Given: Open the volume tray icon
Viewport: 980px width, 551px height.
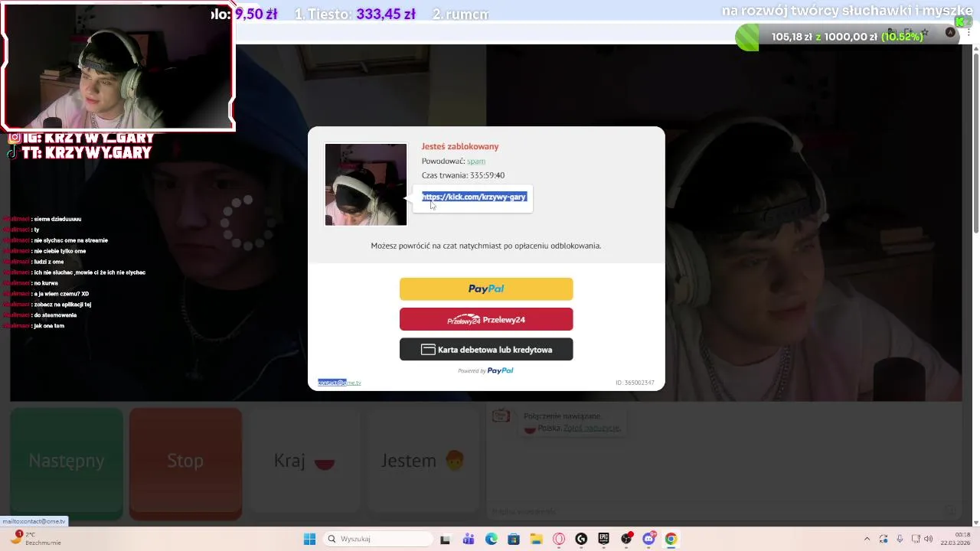Looking at the screenshot, I should tap(929, 539).
